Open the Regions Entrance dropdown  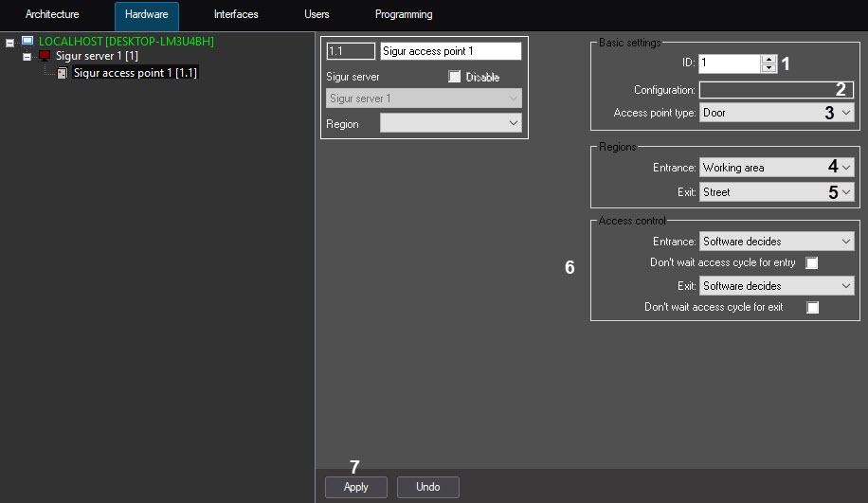[x=776, y=168]
